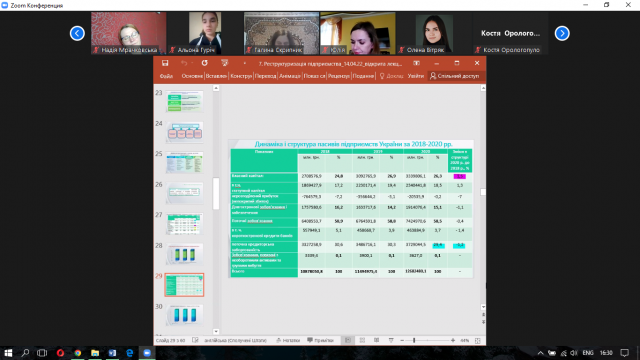The width and height of the screenshot is (640, 360).
Task: Click the Repeat action icon in quick access toolbar
Action: coord(204,63)
